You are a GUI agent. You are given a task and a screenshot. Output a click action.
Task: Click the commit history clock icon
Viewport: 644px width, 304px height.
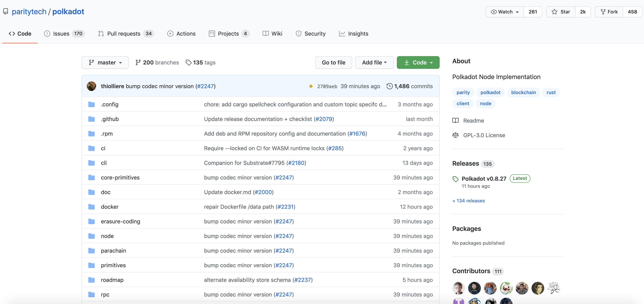[x=389, y=86]
